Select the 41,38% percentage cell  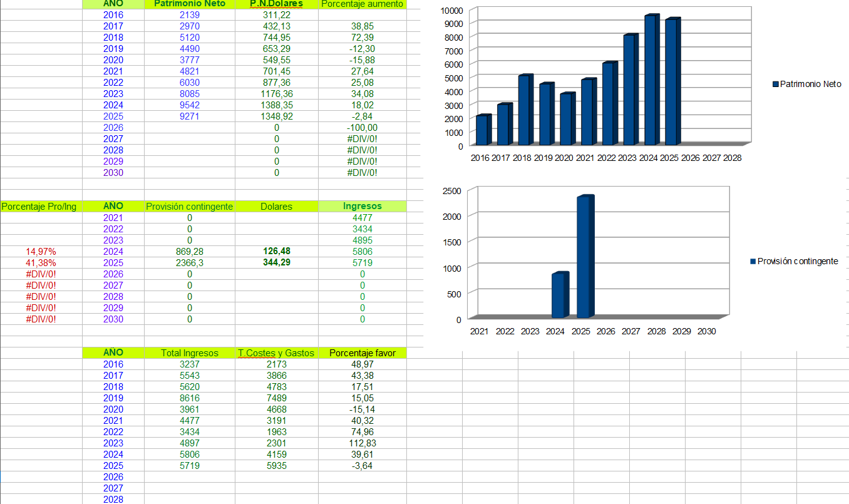(41, 263)
